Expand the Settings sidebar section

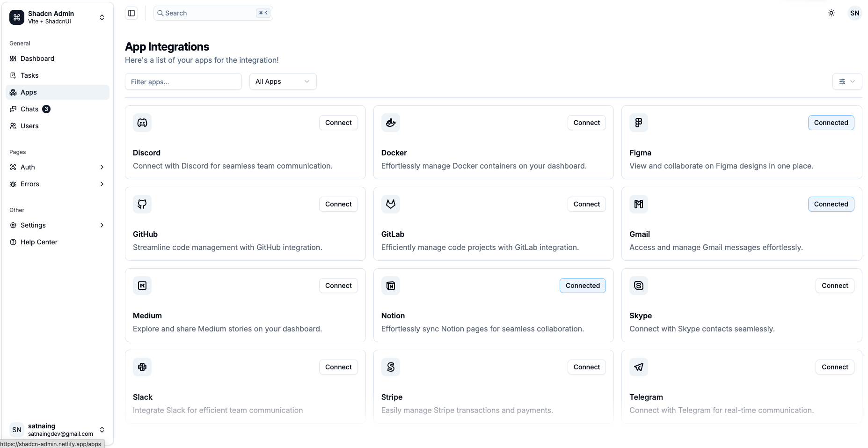pos(57,225)
